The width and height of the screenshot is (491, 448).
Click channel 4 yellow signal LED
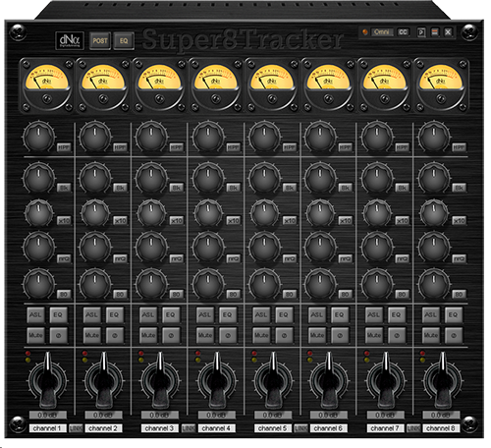click(x=197, y=361)
